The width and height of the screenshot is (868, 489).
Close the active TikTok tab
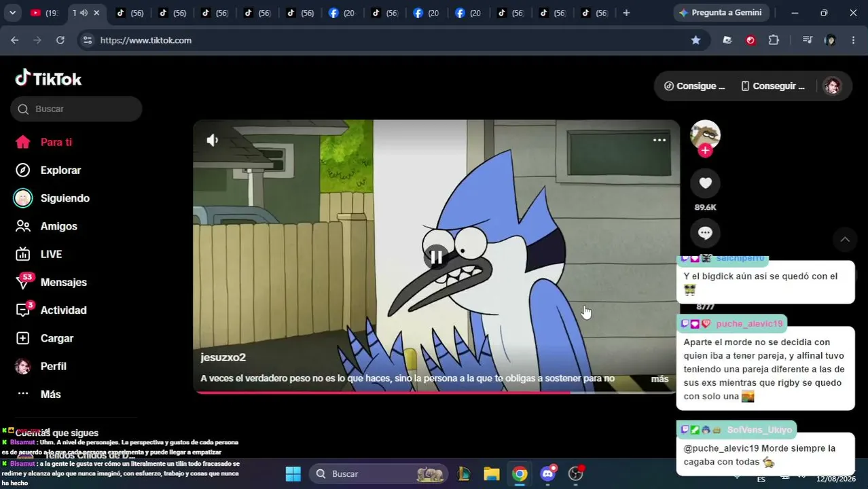point(96,13)
